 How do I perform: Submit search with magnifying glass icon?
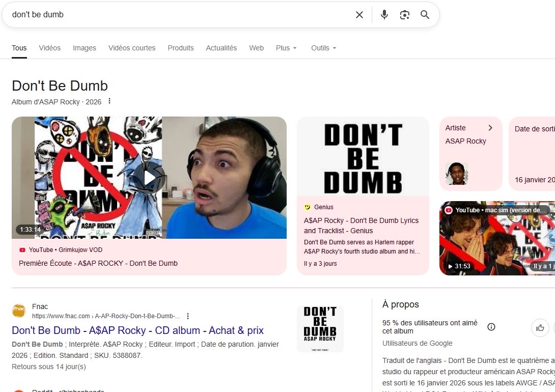click(425, 14)
